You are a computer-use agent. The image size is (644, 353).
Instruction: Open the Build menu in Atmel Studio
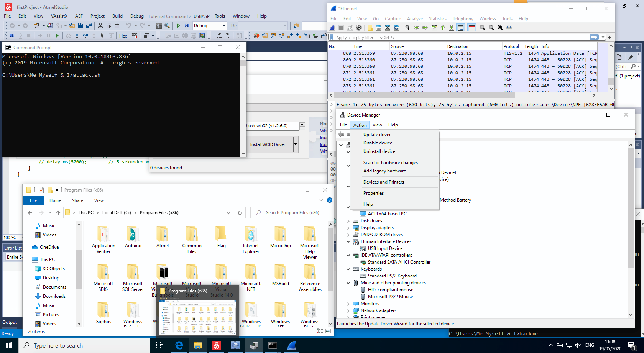[117, 16]
